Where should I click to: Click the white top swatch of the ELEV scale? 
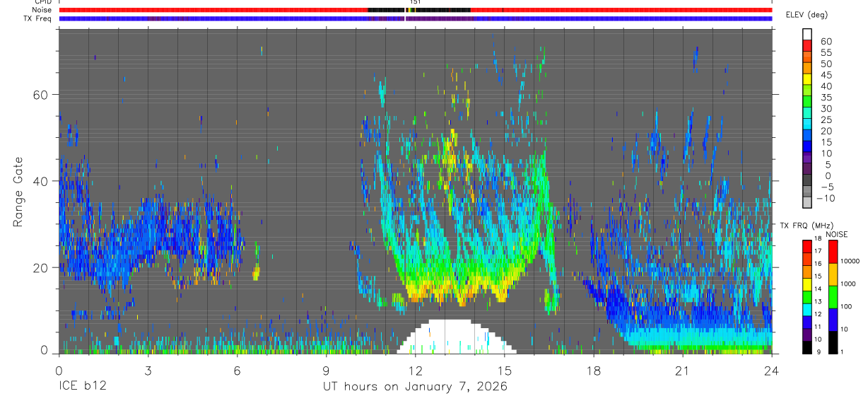coord(807,34)
